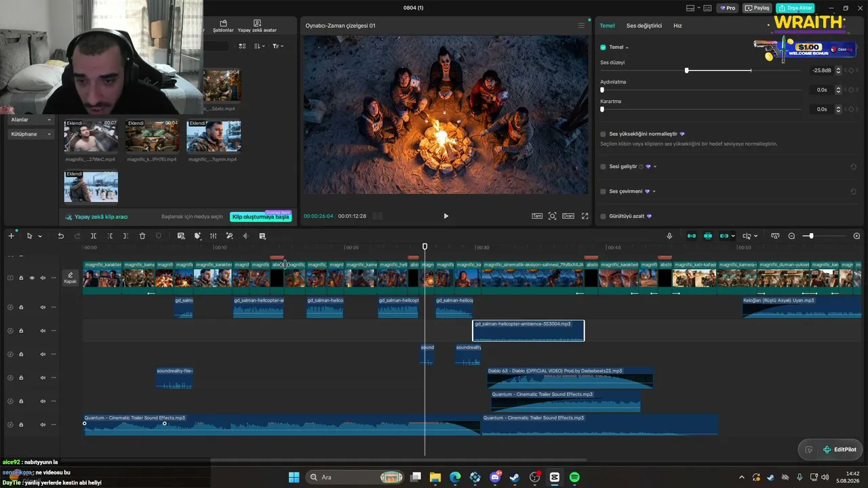Zoom out the timeline with minus magnifier
Viewport: 868px width, 488px height.
(x=791, y=236)
